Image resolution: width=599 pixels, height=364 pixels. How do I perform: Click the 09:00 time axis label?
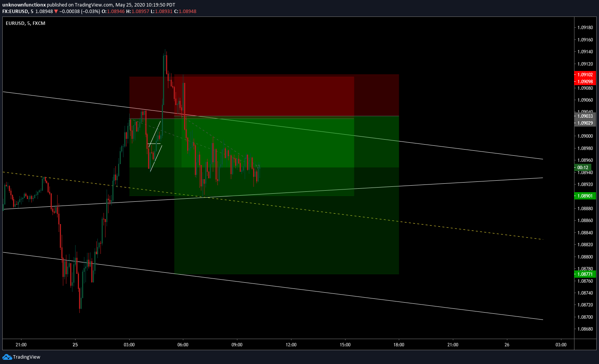(x=237, y=345)
